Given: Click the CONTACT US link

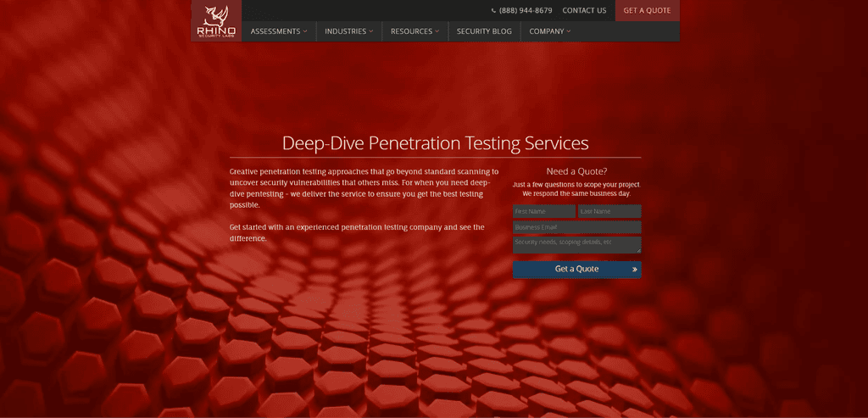Looking at the screenshot, I should click(x=585, y=10).
